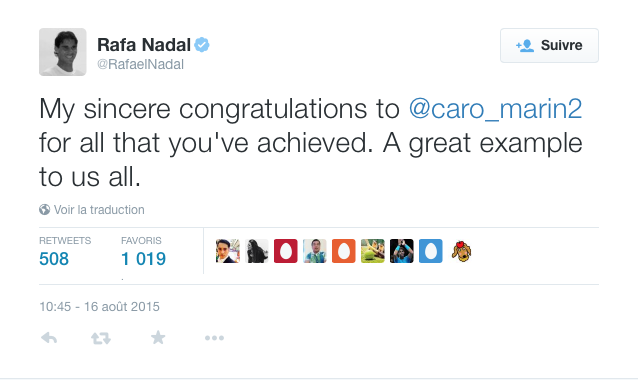Retweet this tweet via the retweet icon
The height and width of the screenshot is (380, 638).
click(x=101, y=338)
